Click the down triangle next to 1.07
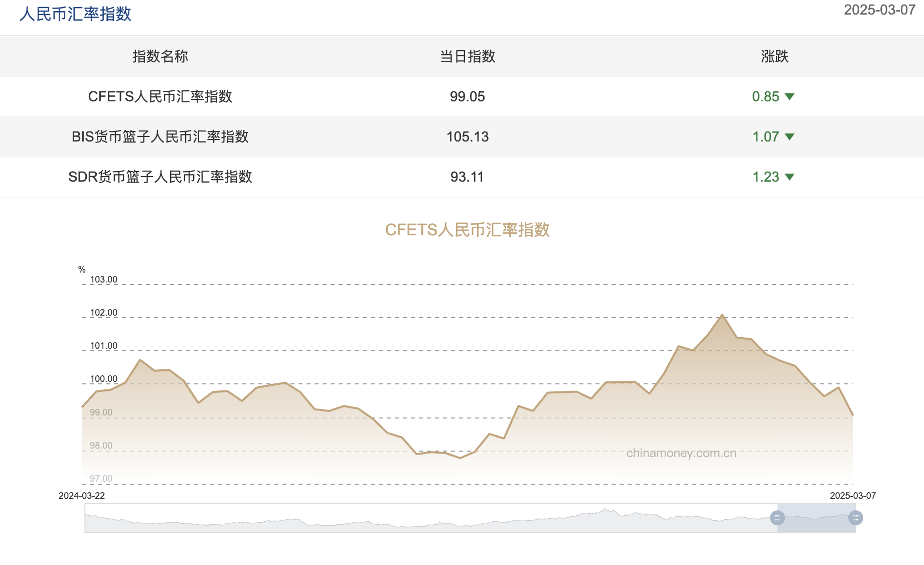Screen dimensions: 924x565 (790, 136)
